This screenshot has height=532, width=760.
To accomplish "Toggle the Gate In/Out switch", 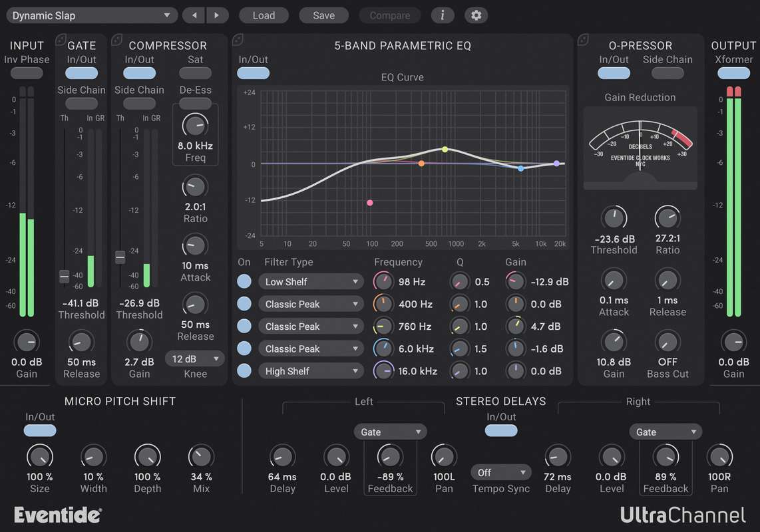I will [81, 73].
